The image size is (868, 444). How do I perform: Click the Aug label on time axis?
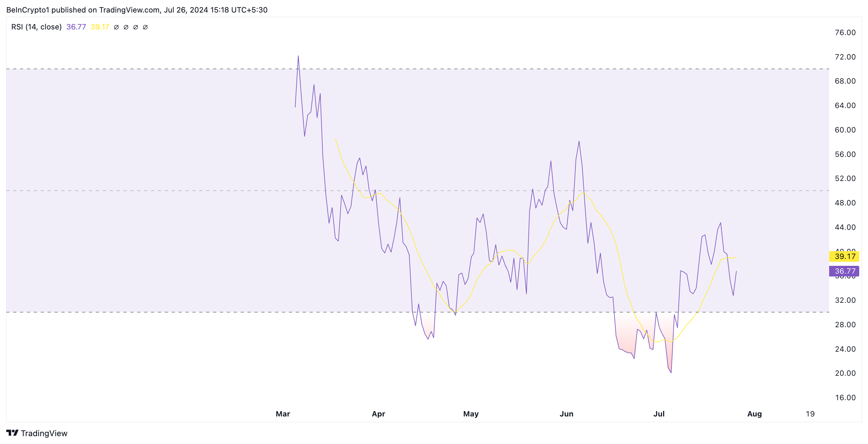pyautogui.click(x=755, y=414)
